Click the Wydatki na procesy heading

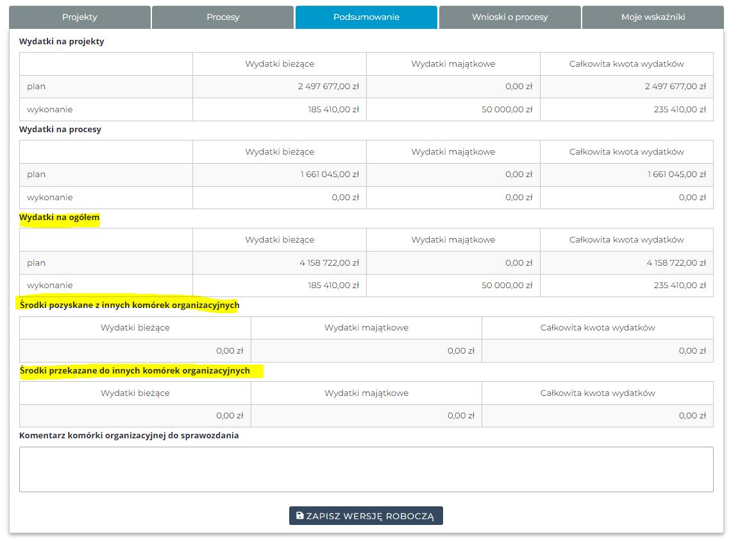(60, 130)
